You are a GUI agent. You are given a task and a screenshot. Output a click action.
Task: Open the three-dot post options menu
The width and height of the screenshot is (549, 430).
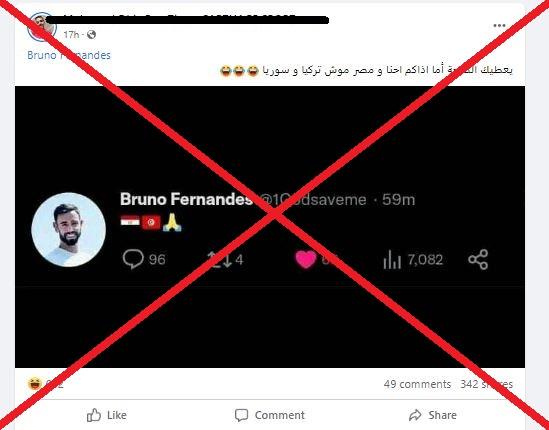coord(499,26)
